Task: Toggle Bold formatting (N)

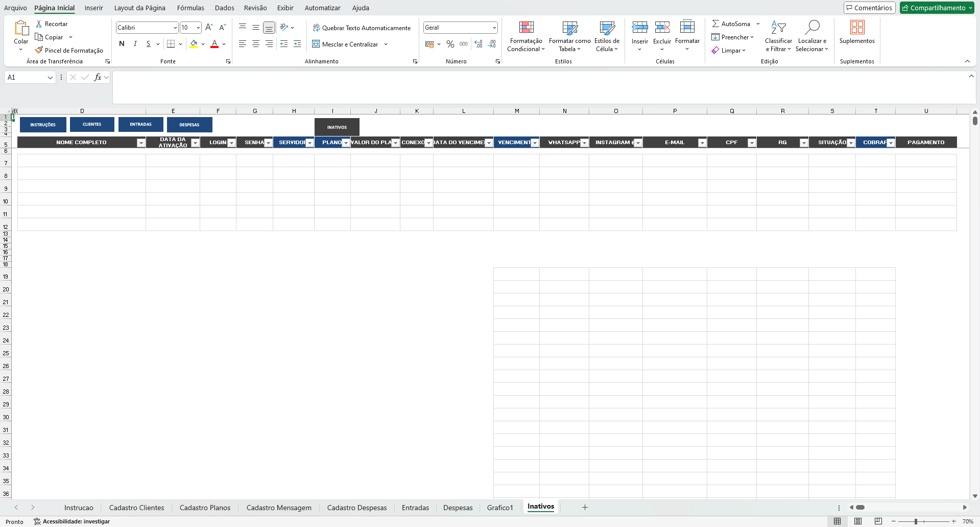Action: [x=122, y=44]
